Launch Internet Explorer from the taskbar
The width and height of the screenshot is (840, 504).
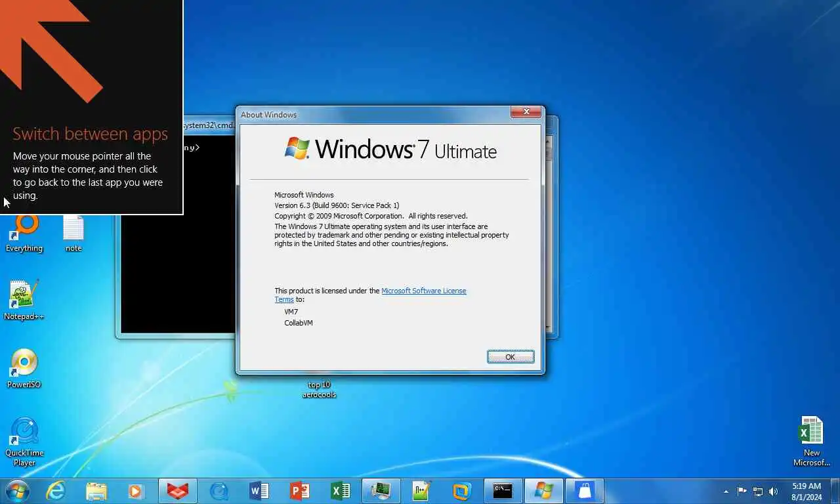(56, 491)
